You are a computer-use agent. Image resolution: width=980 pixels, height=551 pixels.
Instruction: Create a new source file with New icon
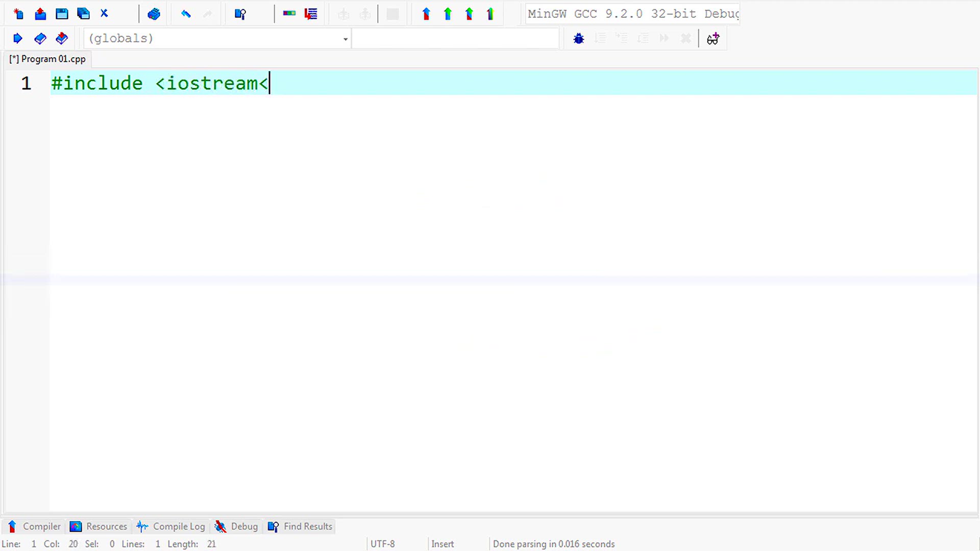(x=19, y=14)
